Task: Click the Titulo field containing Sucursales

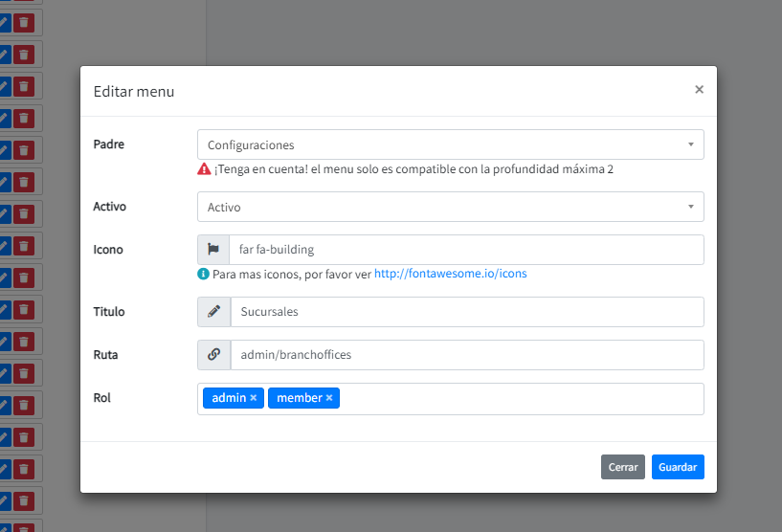Action: [465, 312]
